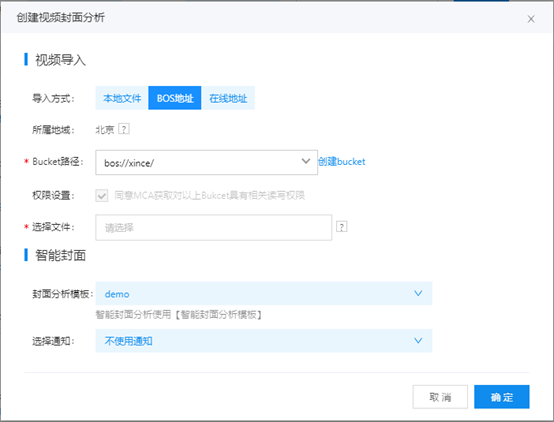Click the bos://xince/ path field
The width and height of the screenshot is (554, 422).
[x=206, y=163]
